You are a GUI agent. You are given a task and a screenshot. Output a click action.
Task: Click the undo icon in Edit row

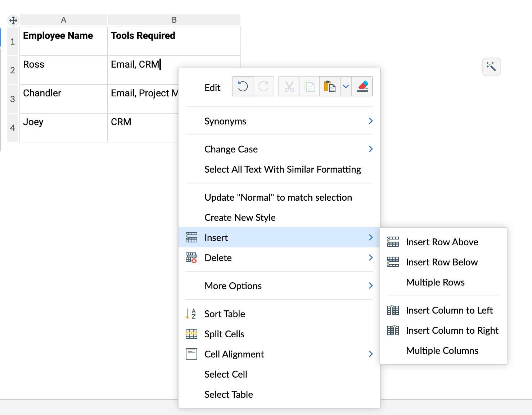(x=243, y=87)
